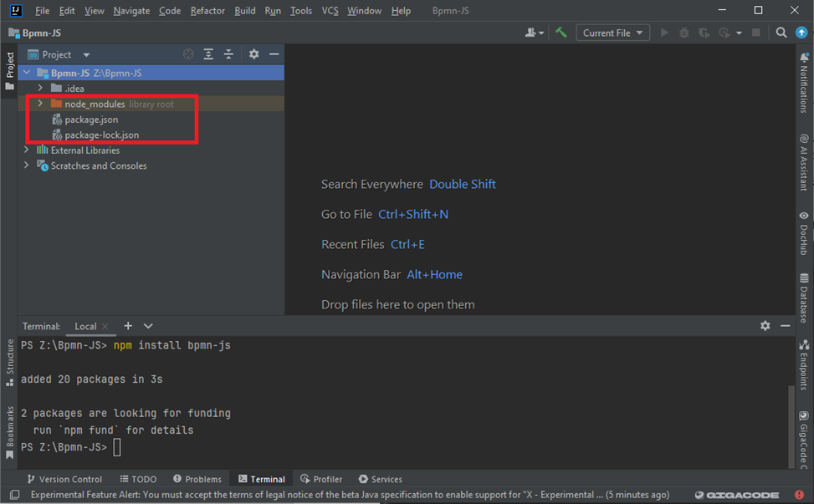814x504 pixels.
Task: Toggle the Notifications tool window
Action: (x=804, y=84)
